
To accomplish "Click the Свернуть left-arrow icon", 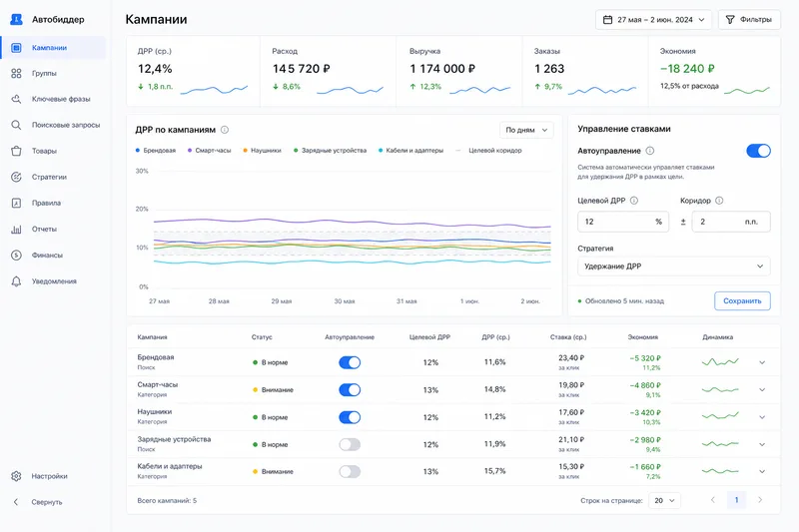I will point(16,502).
